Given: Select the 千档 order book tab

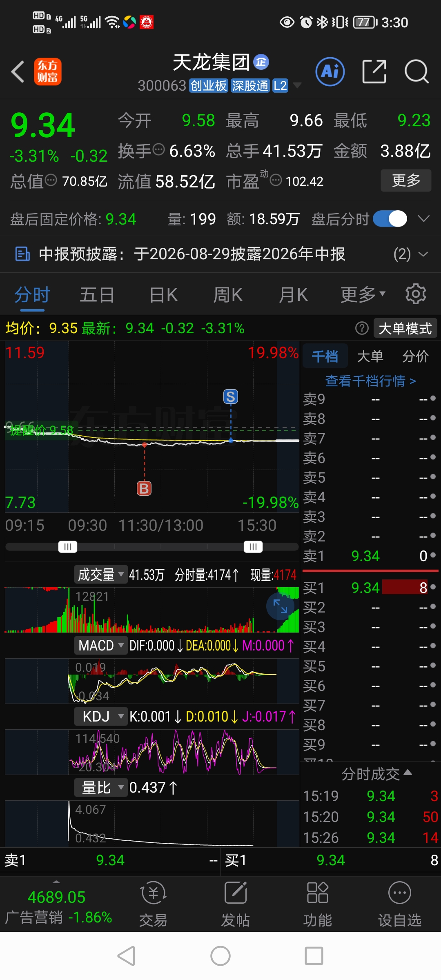Looking at the screenshot, I should tap(325, 356).
